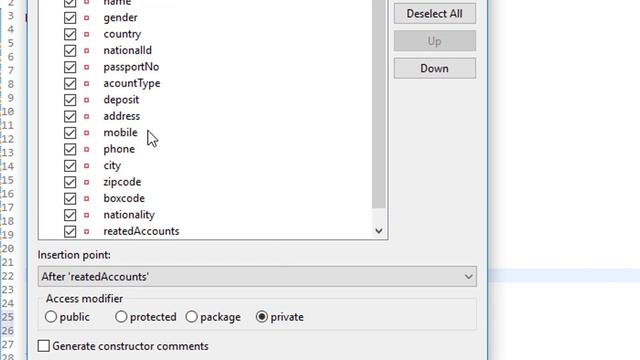This screenshot has width=640, height=360.
Task: Uncheck the gender field checkbox
Action: click(70, 18)
